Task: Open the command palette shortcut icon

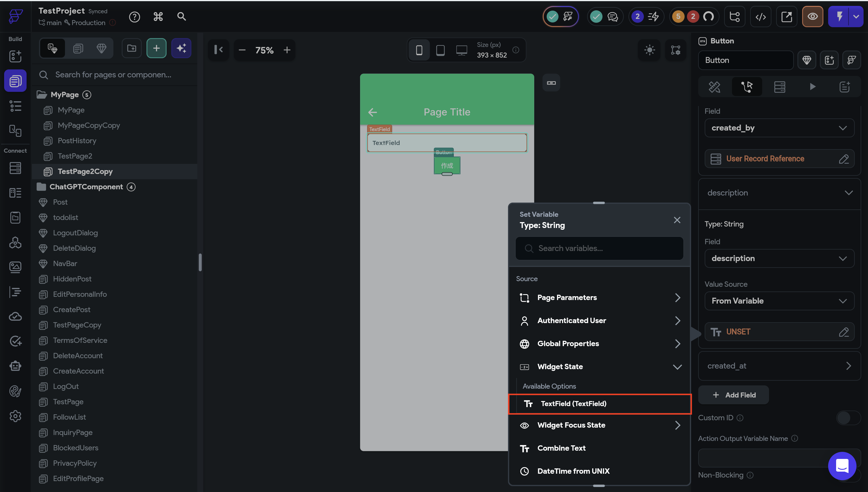Action: tap(158, 17)
